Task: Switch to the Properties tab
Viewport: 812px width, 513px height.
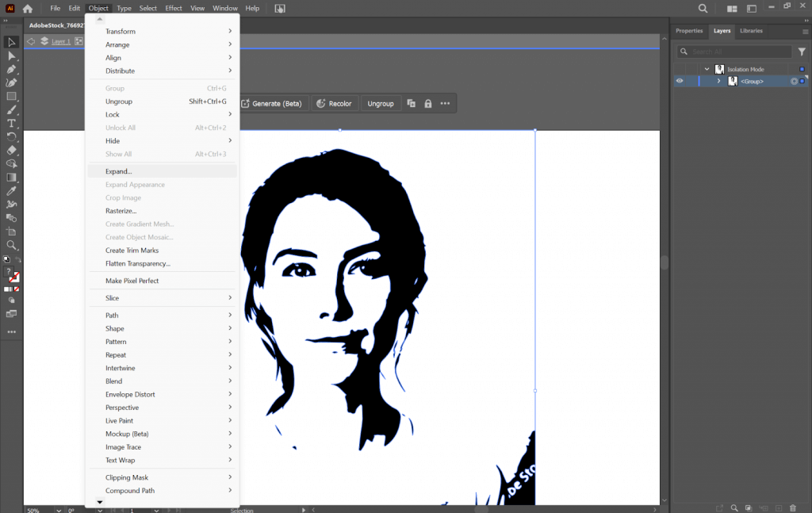Action: point(689,31)
